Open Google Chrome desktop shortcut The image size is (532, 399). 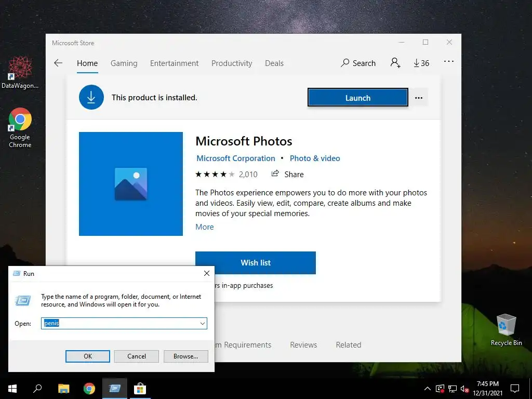(20, 128)
